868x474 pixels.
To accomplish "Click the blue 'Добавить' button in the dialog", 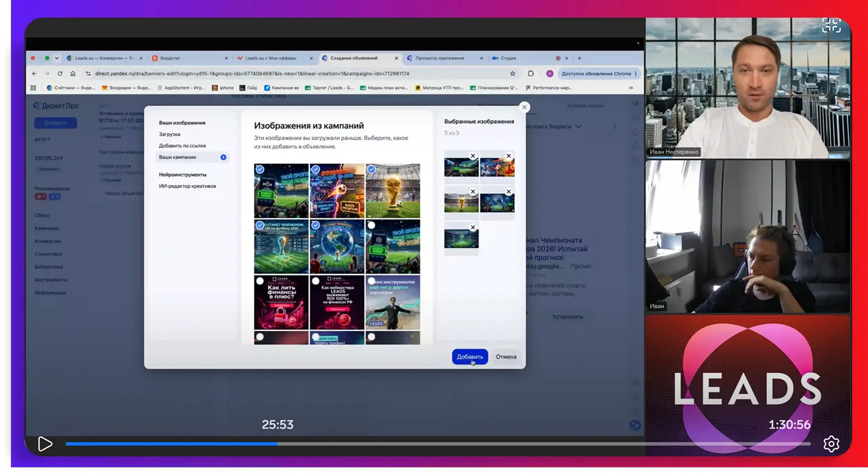I will pos(470,357).
